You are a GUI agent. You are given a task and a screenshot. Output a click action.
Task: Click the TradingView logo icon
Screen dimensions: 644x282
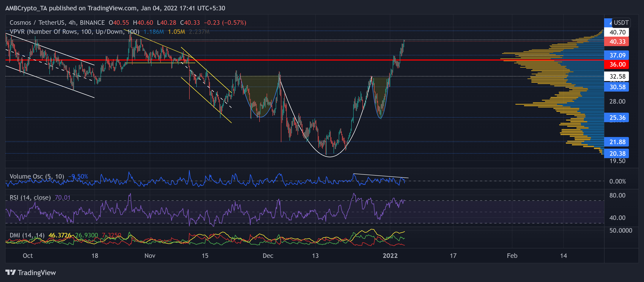(11, 272)
